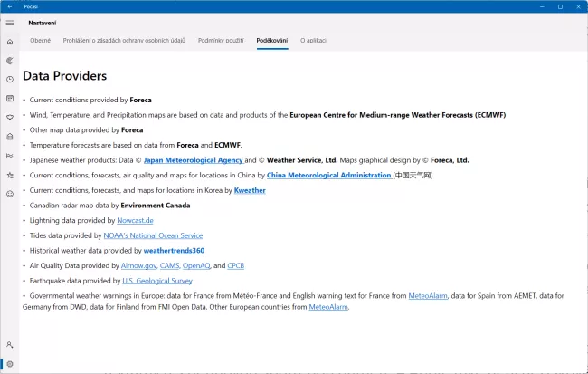Select the Poděkování tab
Viewport: 588px width, 374px height.
[x=272, y=40]
